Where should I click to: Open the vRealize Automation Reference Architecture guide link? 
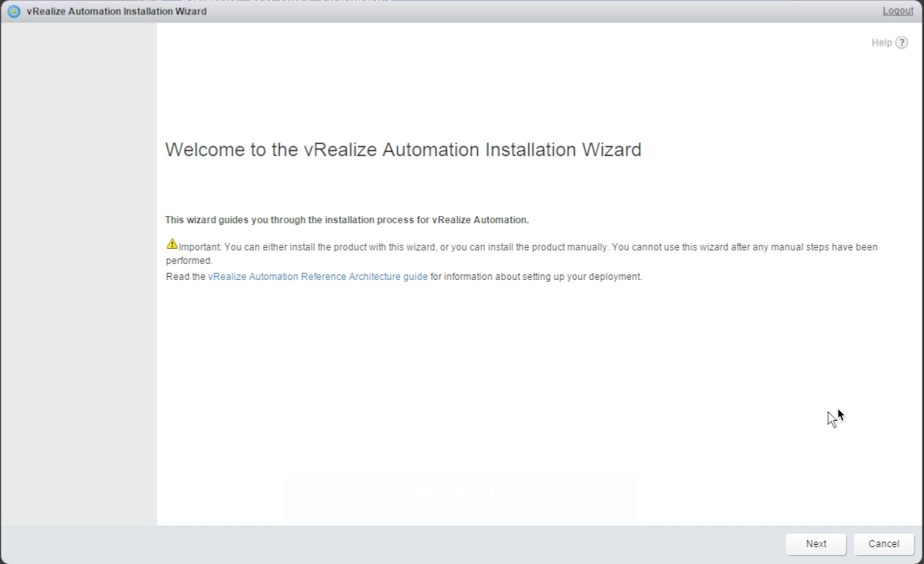(317, 277)
